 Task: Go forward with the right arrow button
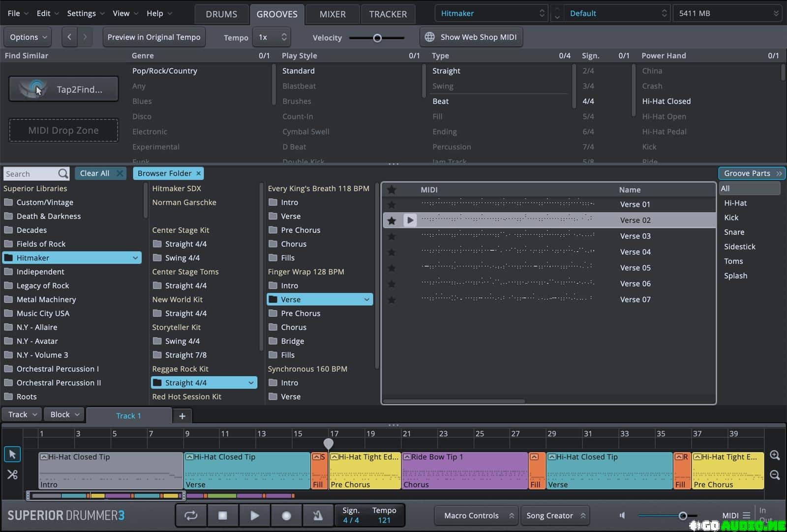click(85, 37)
